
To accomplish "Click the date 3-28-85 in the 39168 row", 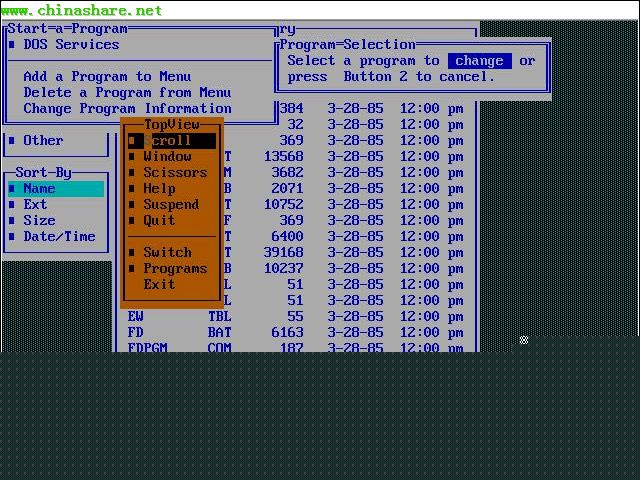I will (x=356, y=252).
